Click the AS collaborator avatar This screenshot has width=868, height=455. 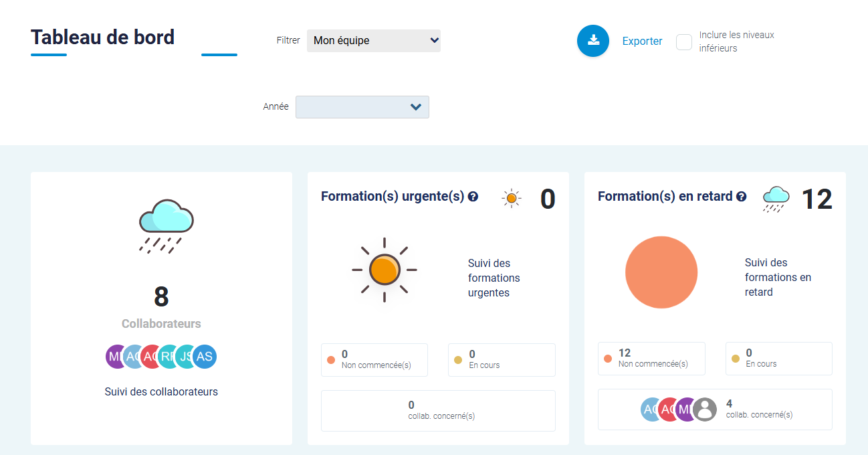click(205, 357)
